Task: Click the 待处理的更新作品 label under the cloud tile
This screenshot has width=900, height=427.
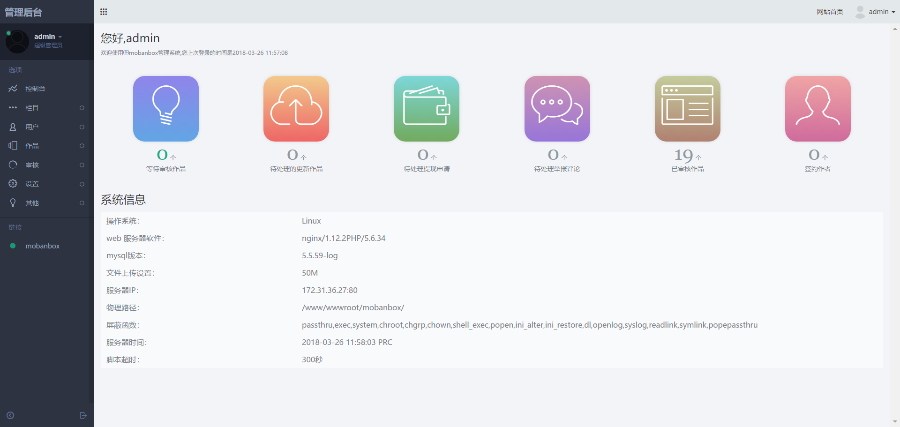Action: coord(296,169)
